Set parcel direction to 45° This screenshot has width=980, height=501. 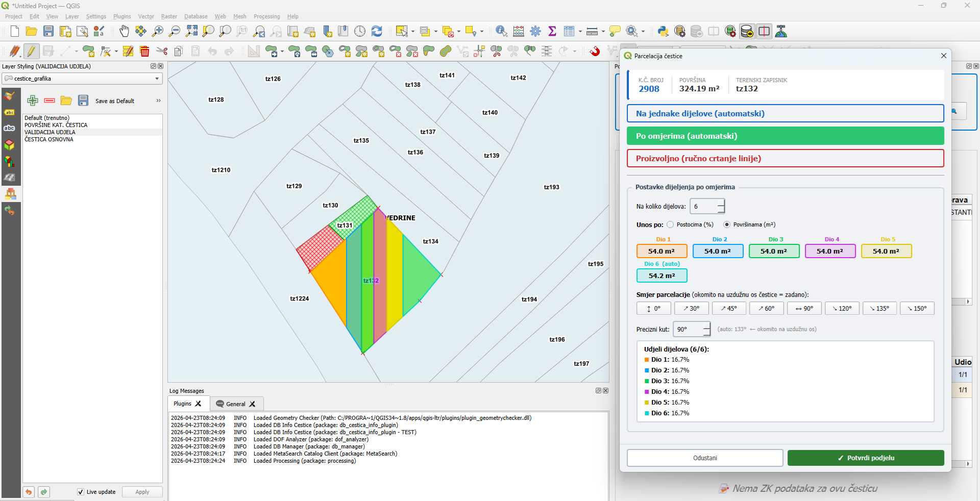(x=729, y=308)
